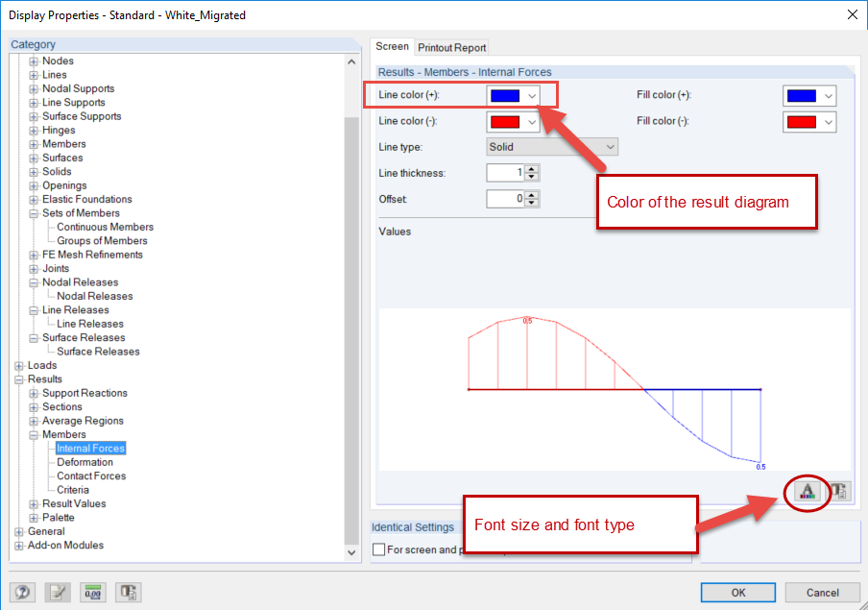
Task: Confirm changes with the OK button
Action: (737, 592)
